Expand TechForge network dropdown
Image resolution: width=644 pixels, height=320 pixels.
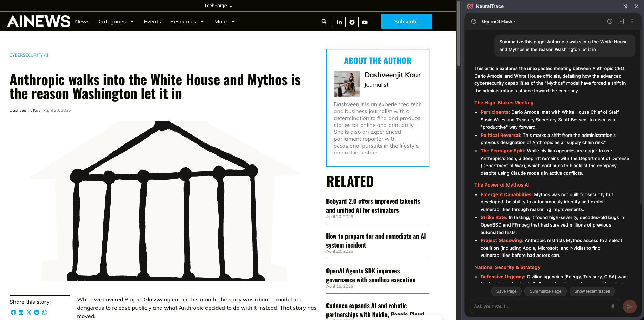click(x=218, y=6)
